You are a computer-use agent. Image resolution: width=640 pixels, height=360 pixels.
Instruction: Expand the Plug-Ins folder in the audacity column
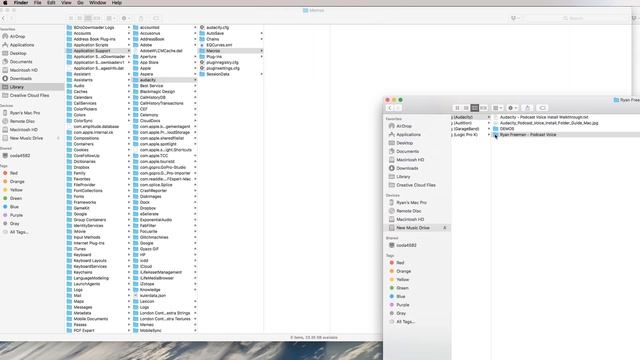pos(261,57)
